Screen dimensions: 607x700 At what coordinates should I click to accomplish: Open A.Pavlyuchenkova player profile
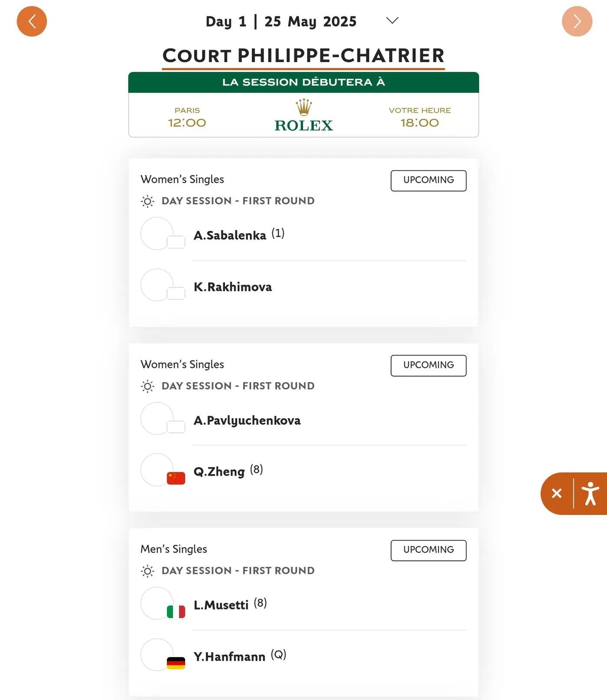click(247, 420)
